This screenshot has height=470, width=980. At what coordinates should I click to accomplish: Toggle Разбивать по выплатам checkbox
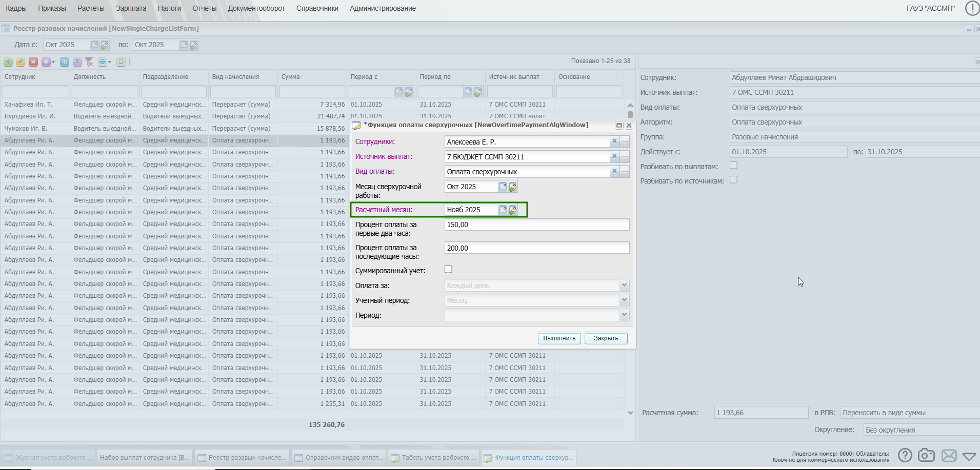(733, 166)
